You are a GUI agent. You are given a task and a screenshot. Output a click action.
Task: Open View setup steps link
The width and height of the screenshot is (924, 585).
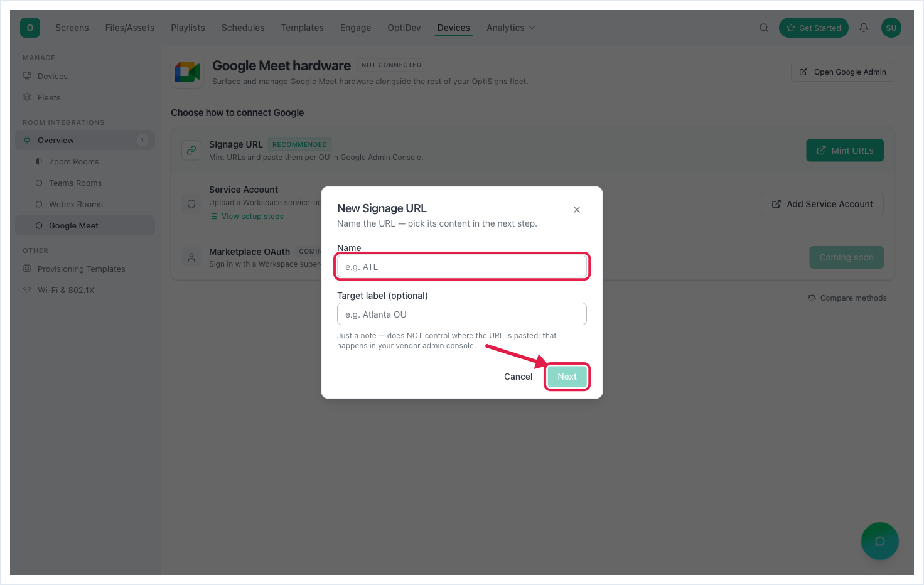[x=247, y=217]
